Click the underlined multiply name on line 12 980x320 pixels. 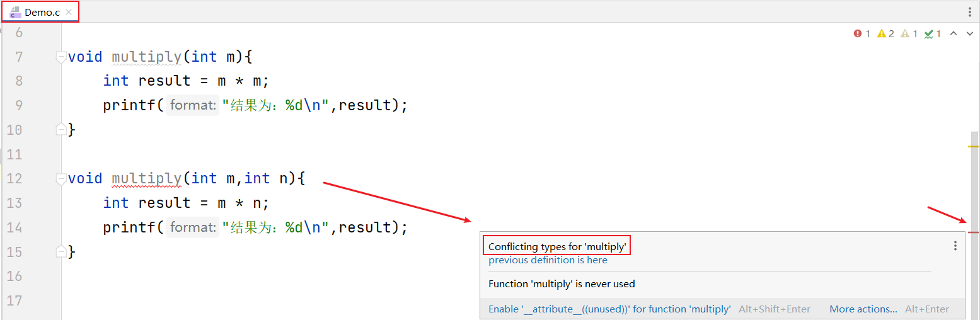click(146, 179)
